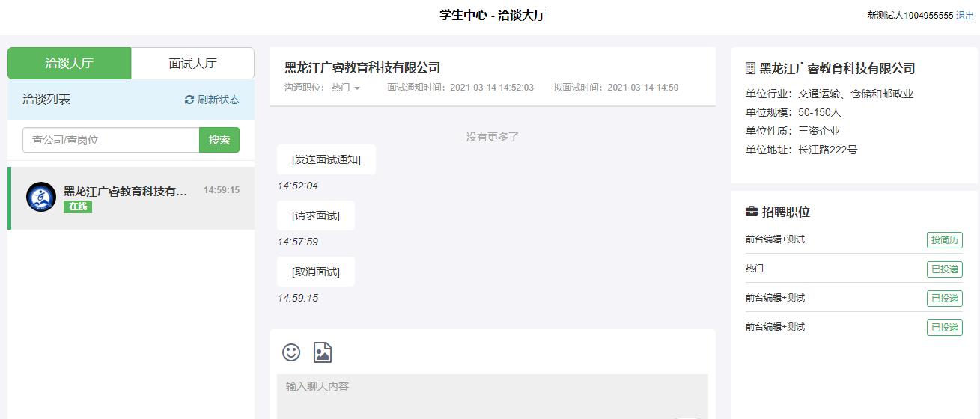The width and height of the screenshot is (980, 419).
Task: Switch to the 面试大厅 tab
Action: click(192, 64)
